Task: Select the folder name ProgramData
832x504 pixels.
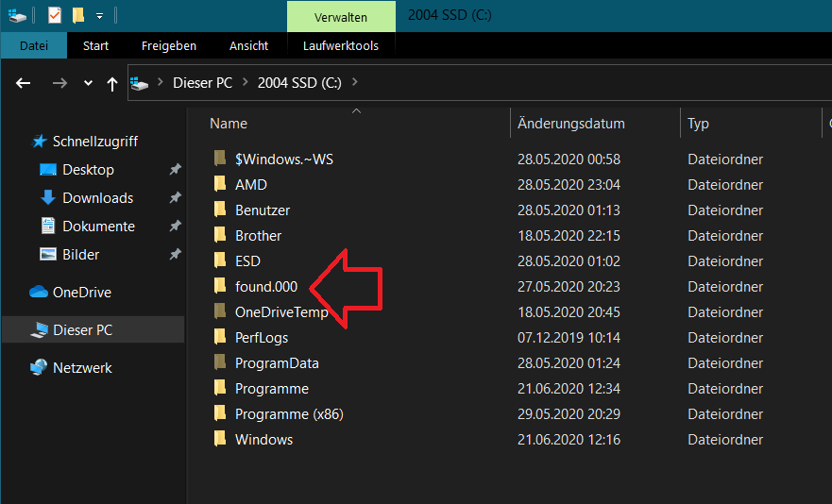Action: pyautogui.click(x=277, y=362)
